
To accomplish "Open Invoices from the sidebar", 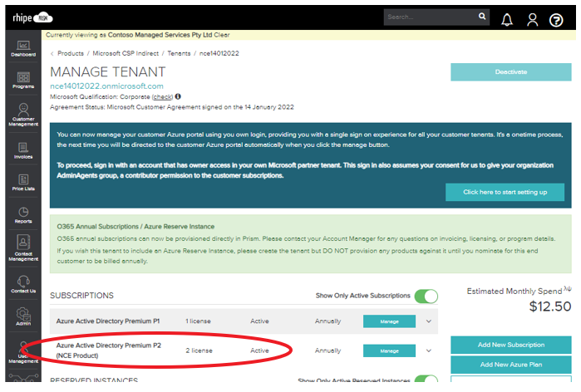I will click(23, 150).
